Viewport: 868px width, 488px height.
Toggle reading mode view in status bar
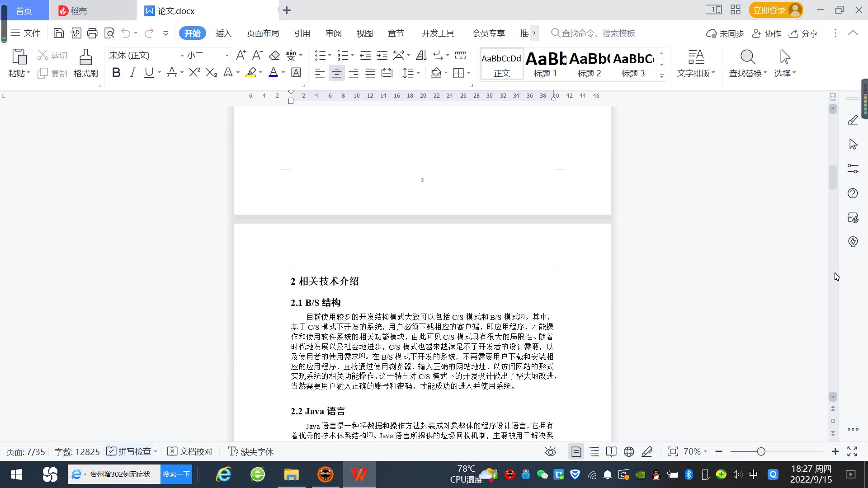pos(611,451)
